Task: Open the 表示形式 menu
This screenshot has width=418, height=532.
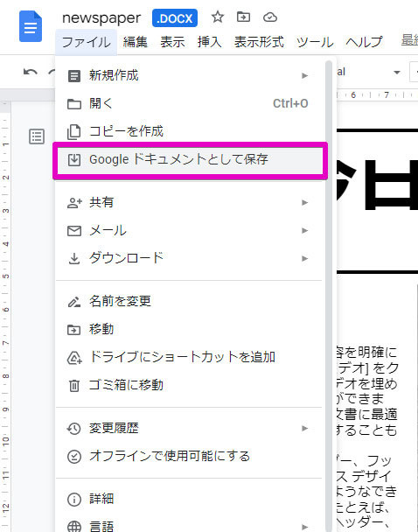Action: coord(259,42)
